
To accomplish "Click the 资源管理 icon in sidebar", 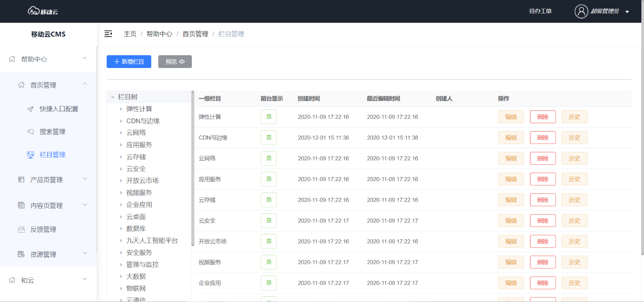I will coord(21,254).
